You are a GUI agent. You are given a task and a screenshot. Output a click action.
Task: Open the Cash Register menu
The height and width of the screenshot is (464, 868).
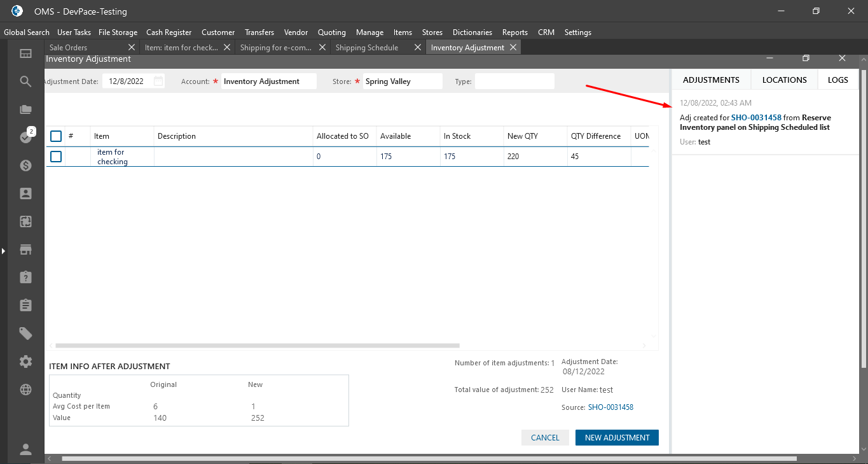pos(169,32)
